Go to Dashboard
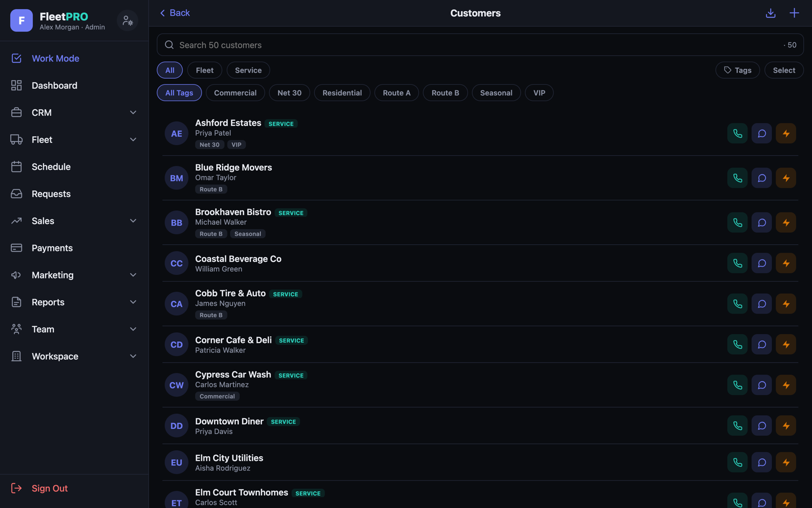Viewport: 812px width, 508px height. point(74,85)
